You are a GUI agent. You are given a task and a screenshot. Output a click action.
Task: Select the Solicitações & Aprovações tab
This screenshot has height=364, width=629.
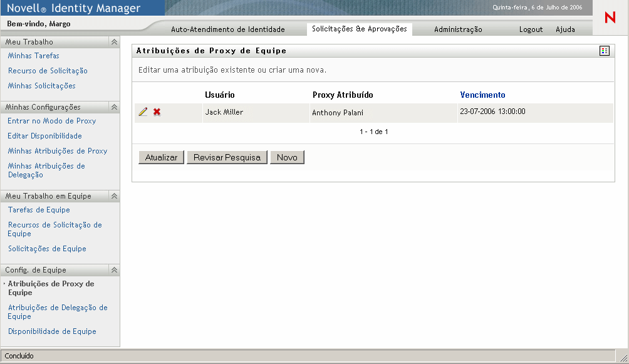pyautogui.click(x=359, y=29)
